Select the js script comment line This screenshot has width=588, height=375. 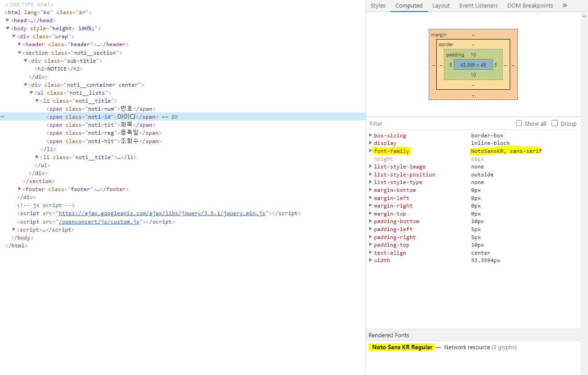(x=46, y=205)
